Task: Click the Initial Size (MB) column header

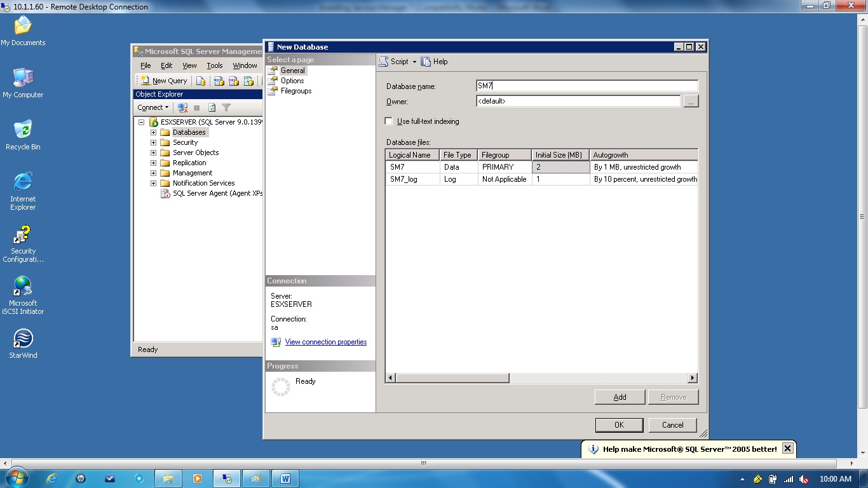Action: (x=560, y=155)
